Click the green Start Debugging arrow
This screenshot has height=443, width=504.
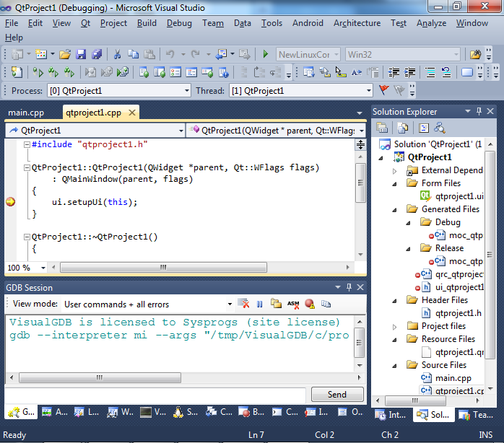tap(265, 54)
